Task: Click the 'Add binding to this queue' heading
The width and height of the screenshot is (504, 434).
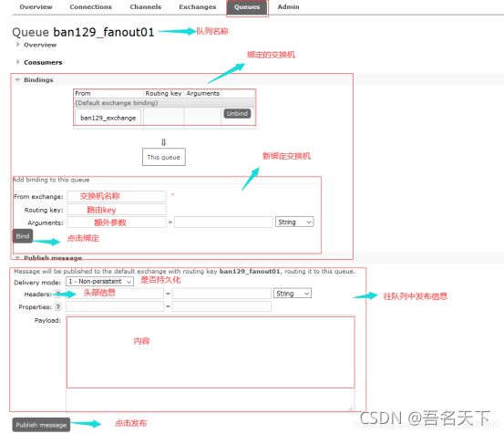Action: pyautogui.click(x=51, y=180)
